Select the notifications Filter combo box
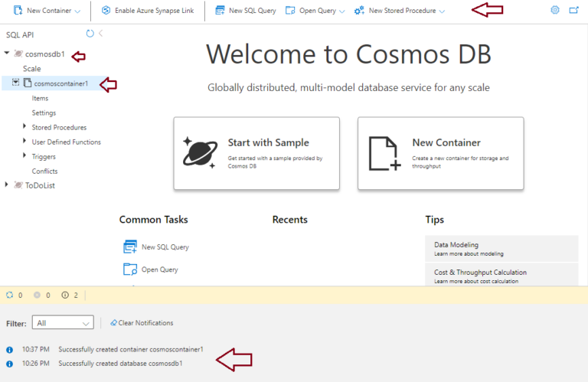Screen dimensions: 588x382 tap(63, 323)
